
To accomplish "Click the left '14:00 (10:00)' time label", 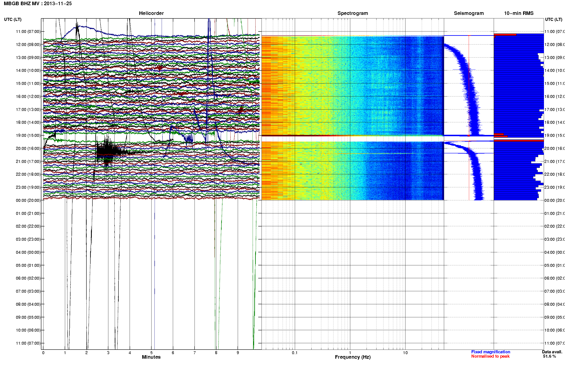I will [28, 70].
